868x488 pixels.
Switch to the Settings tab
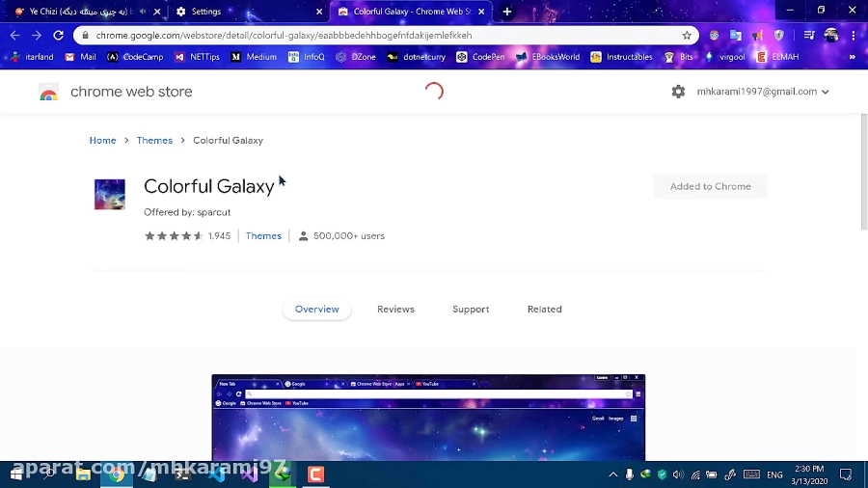point(249,11)
